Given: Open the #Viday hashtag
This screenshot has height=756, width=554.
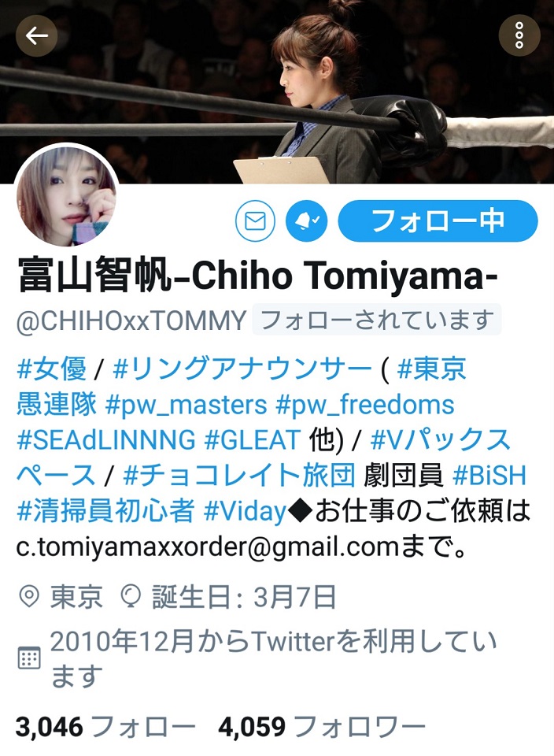Looking at the screenshot, I should tap(246, 511).
